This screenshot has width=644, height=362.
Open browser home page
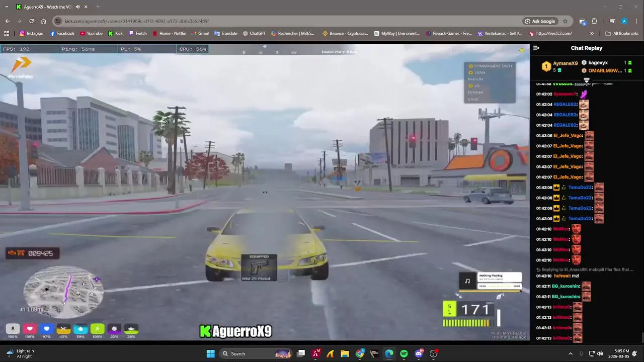pyautogui.click(x=44, y=21)
